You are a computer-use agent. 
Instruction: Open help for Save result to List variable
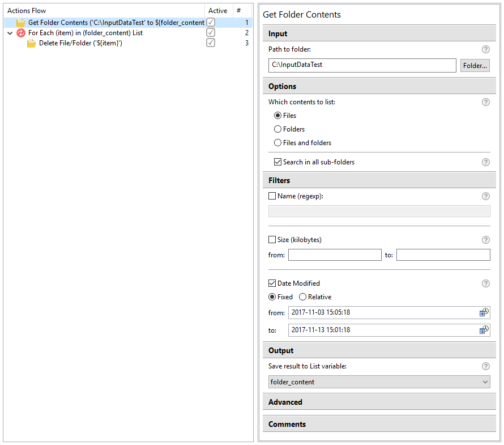[x=485, y=366]
